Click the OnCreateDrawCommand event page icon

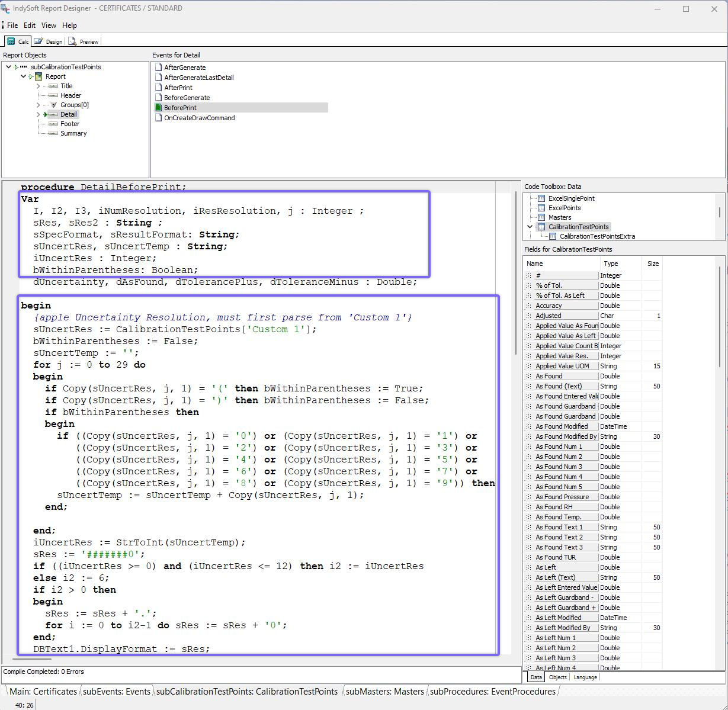(158, 118)
